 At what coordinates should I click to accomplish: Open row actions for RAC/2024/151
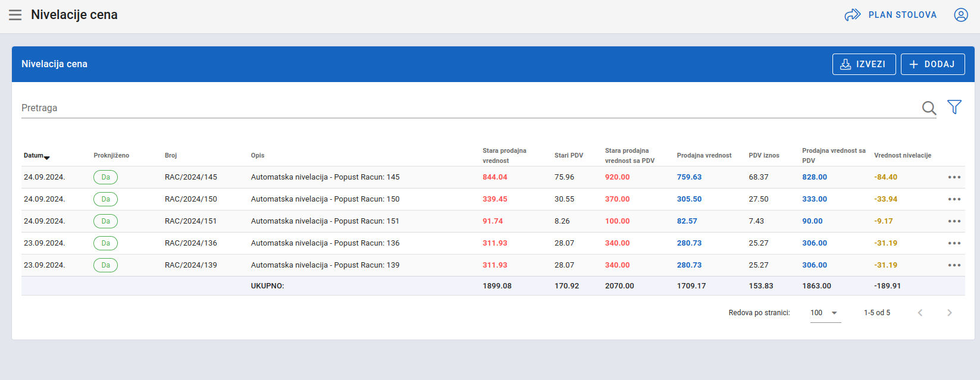[954, 221]
